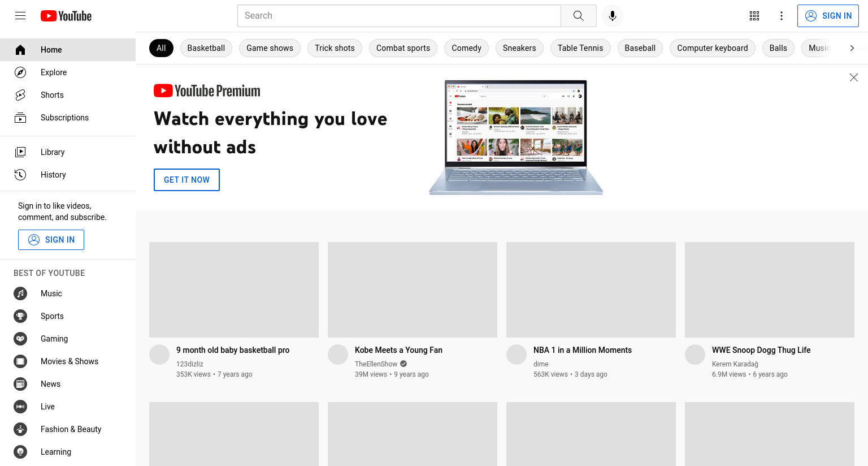Open the hamburger guide menu
The height and width of the screenshot is (466, 868).
click(x=20, y=16)
